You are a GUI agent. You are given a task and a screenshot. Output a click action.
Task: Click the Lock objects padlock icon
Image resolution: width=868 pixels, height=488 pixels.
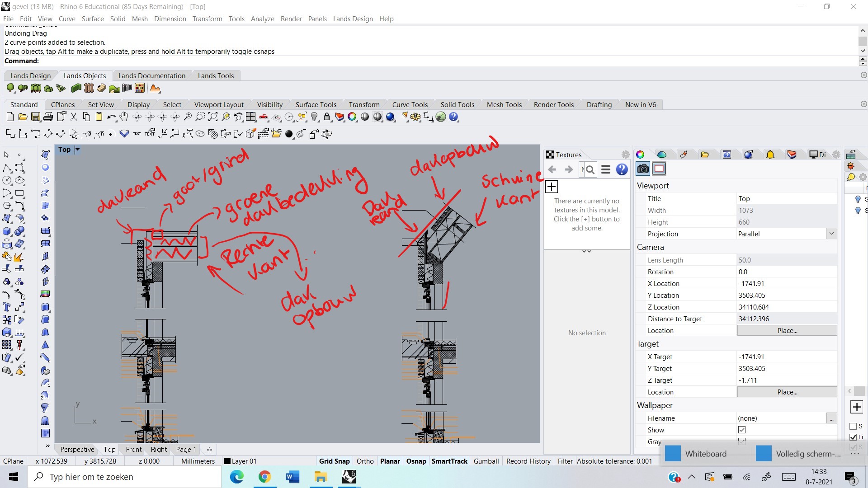[x=327, y=117]
